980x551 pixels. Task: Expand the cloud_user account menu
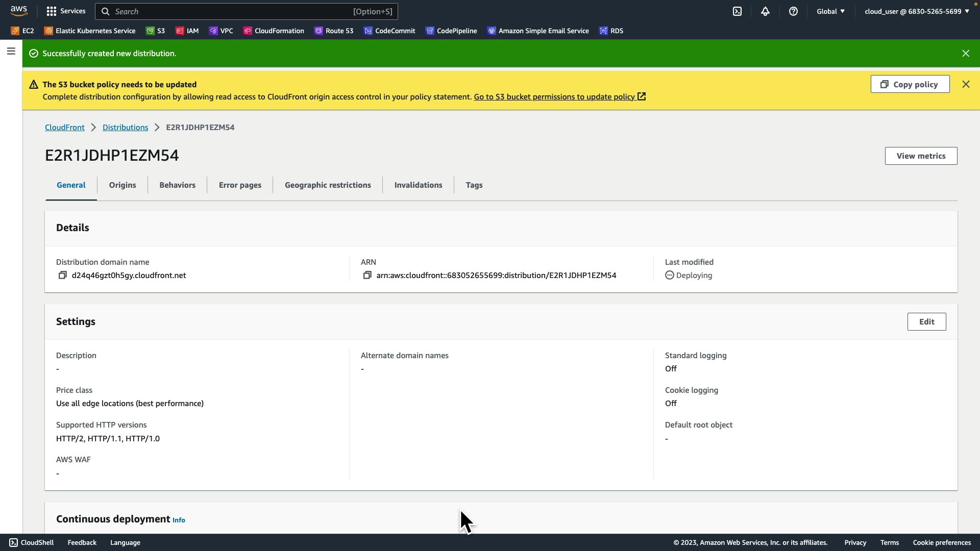pyautogui.click(x=916, y=11)
